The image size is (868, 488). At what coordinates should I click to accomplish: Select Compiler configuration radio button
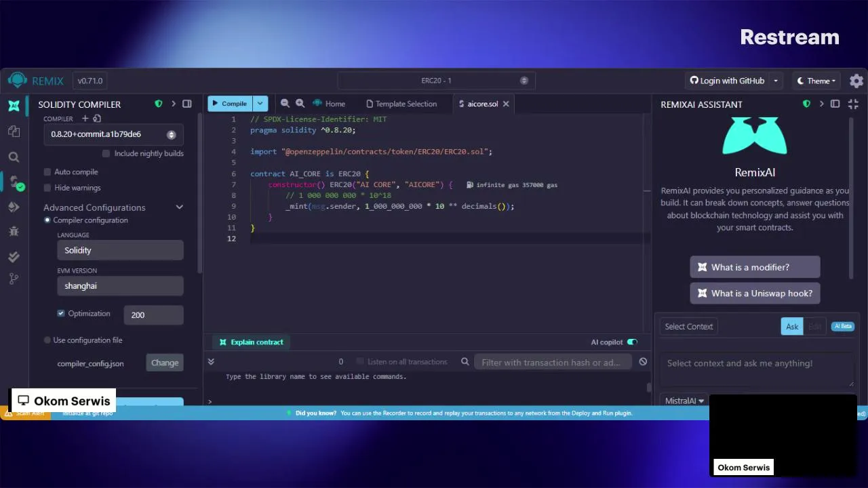coord(47,220)
